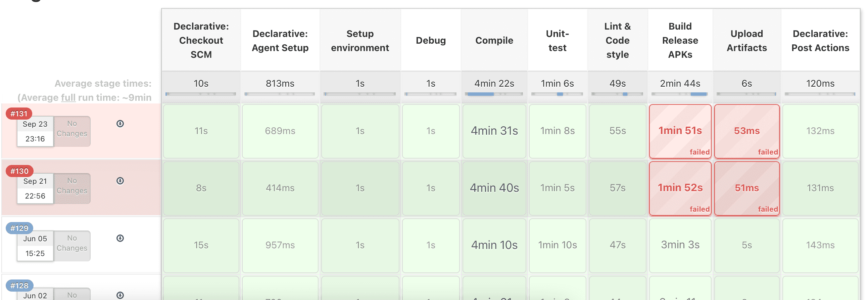The image size is (868, 300).
Task: Click Compile stage cell 4min 31s
Action: 494,131
